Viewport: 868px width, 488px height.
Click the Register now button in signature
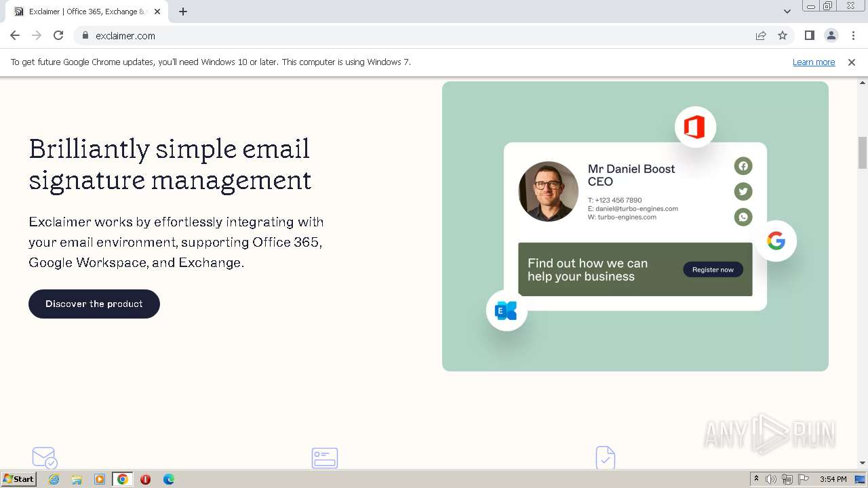coord(713,270)
